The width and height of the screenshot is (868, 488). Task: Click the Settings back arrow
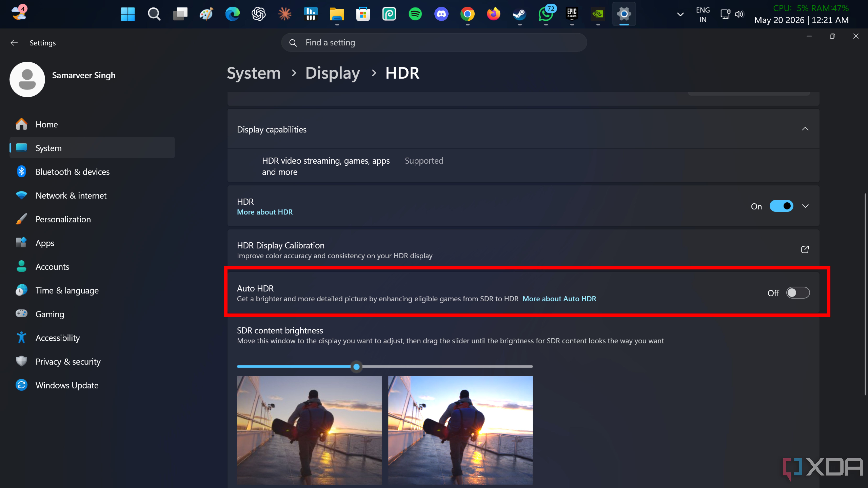pos(14,43)
